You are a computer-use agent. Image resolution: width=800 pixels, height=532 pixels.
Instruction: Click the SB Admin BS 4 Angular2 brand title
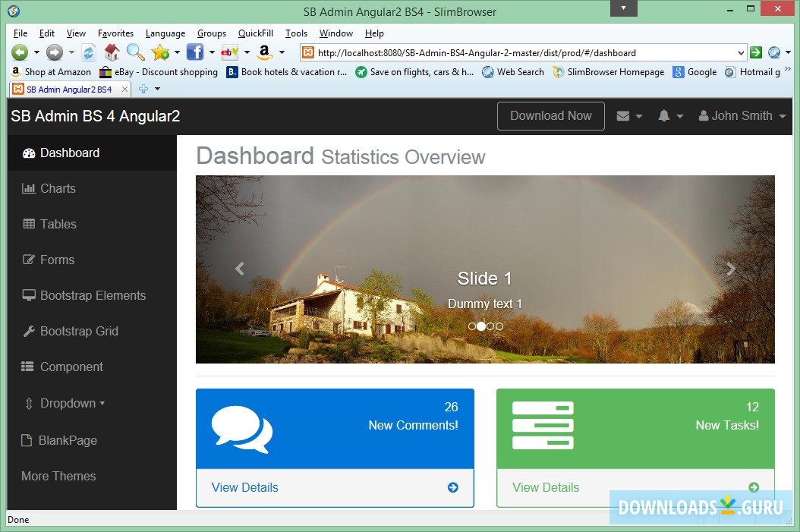pos(96,116)
